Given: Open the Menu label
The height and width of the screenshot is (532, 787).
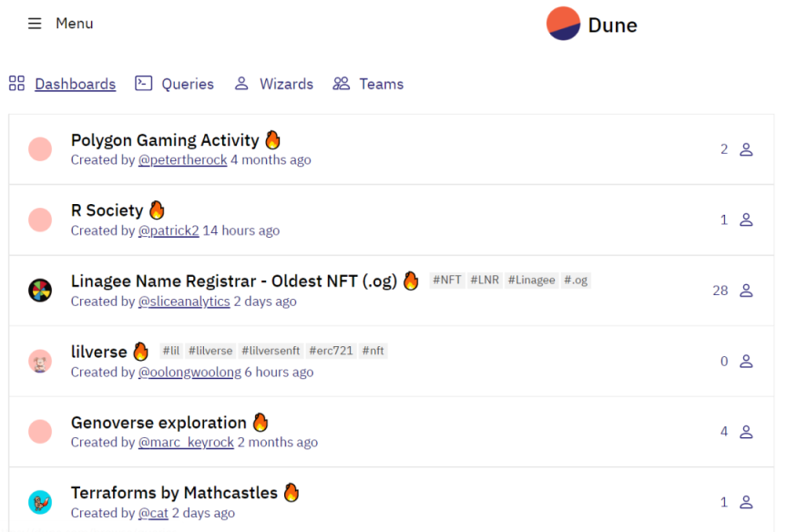Looking at the screenshot, I should (75, 24).
